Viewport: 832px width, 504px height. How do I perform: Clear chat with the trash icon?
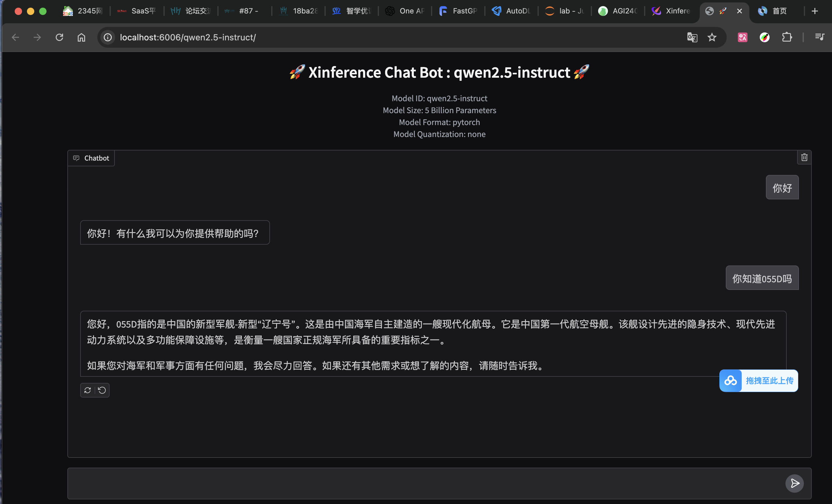(804, 157)
